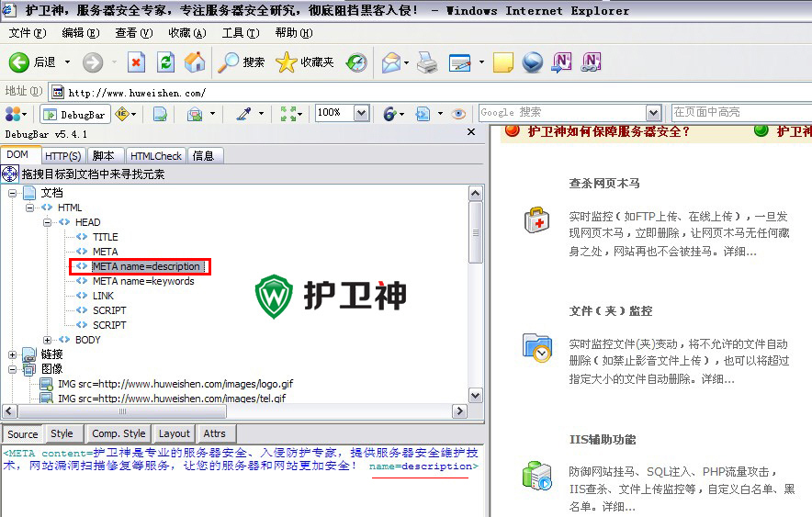Expand the 链接 tree node
This screenshot has height=517, width=812.
pyautogui.click(x=13, y=355)
